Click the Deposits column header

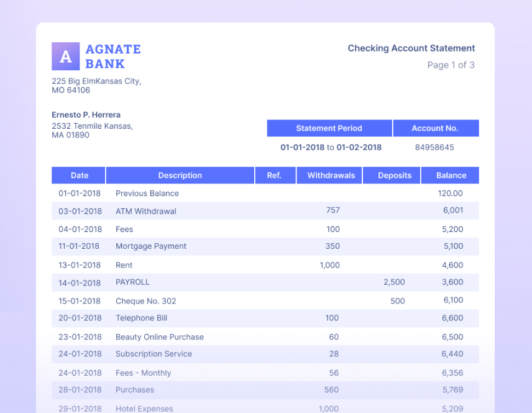[x=395, y=175]
